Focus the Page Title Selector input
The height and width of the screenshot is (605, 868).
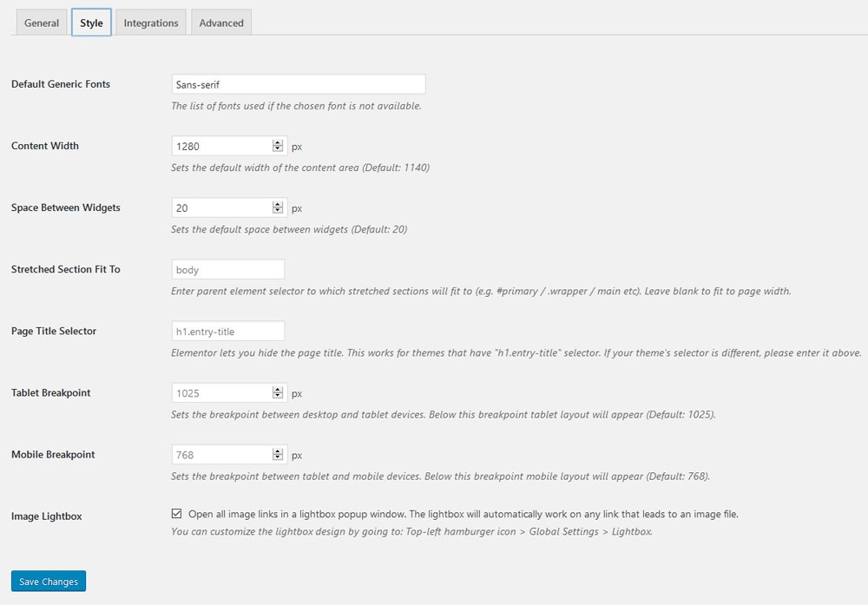(x=228, y=331)
